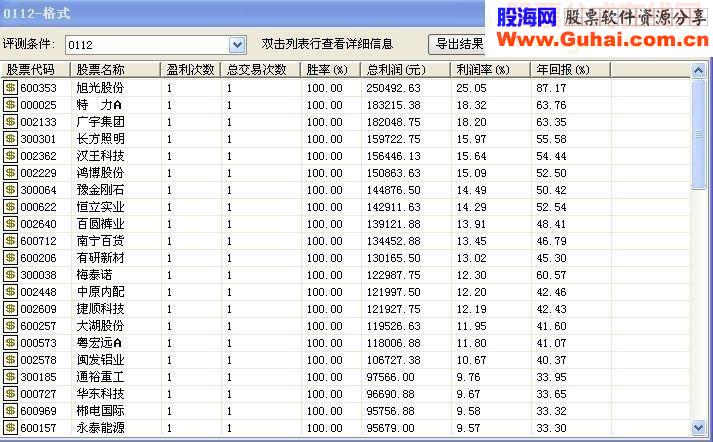Viewport: 713px width, 442px height.
Task: Select stock name 华东科技
Action: tap(100, 394)
